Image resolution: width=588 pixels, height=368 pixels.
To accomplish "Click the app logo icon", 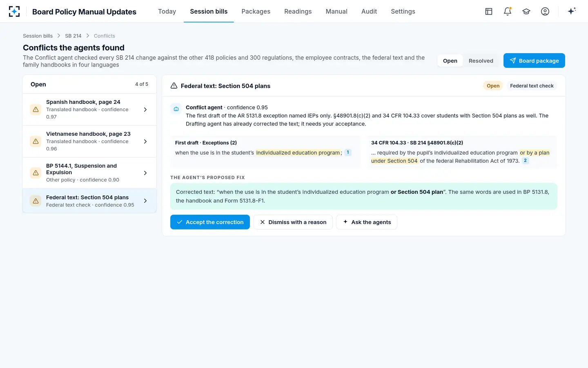I will pyautogui.click(x=14, y=11).
